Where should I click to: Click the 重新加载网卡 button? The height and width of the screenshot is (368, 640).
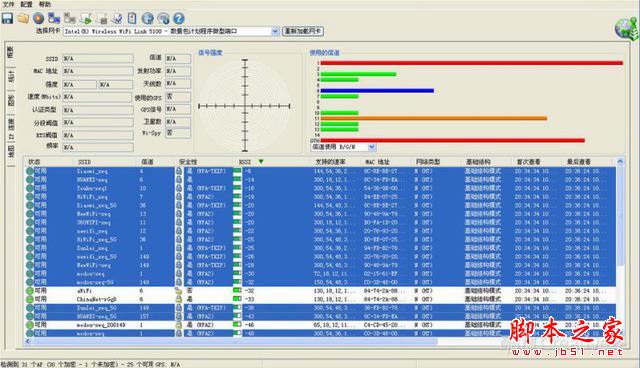pyautogui.click(x=303, y=31)
